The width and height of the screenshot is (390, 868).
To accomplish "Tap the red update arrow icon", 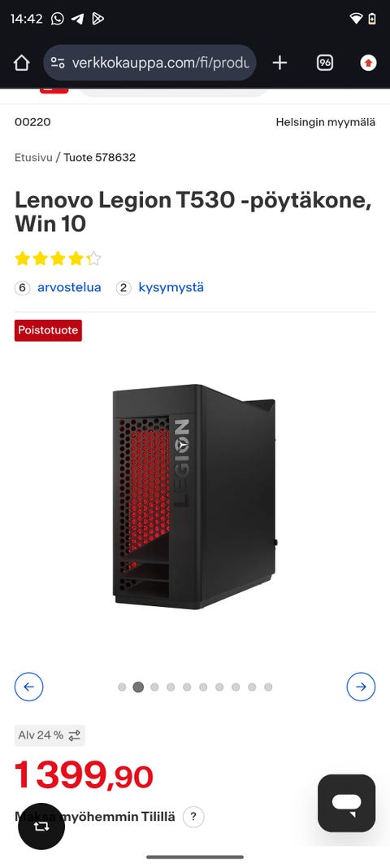I will (x=368, y=63).
